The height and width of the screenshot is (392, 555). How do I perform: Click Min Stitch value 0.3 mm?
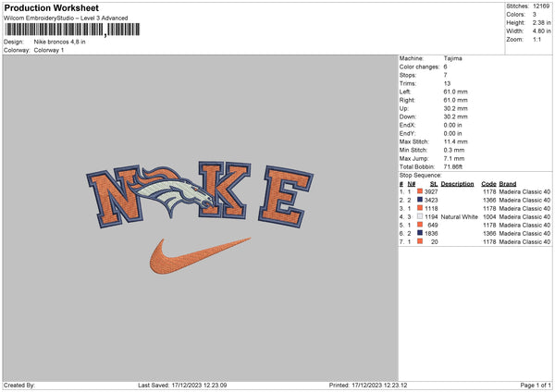[454, 150]
